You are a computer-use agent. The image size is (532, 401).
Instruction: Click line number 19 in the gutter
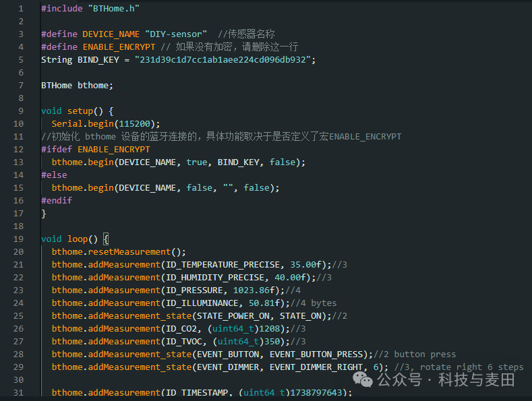coord(18,239)
